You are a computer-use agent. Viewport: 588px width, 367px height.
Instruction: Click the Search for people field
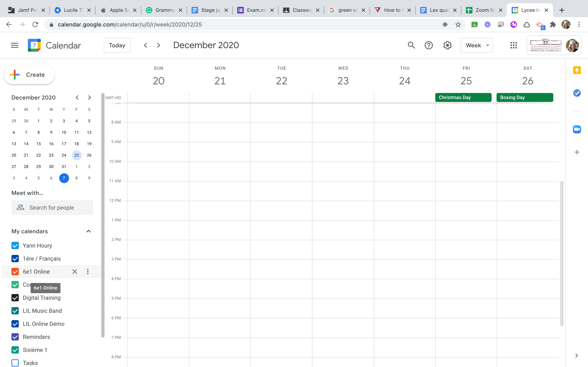pos(52,208)
